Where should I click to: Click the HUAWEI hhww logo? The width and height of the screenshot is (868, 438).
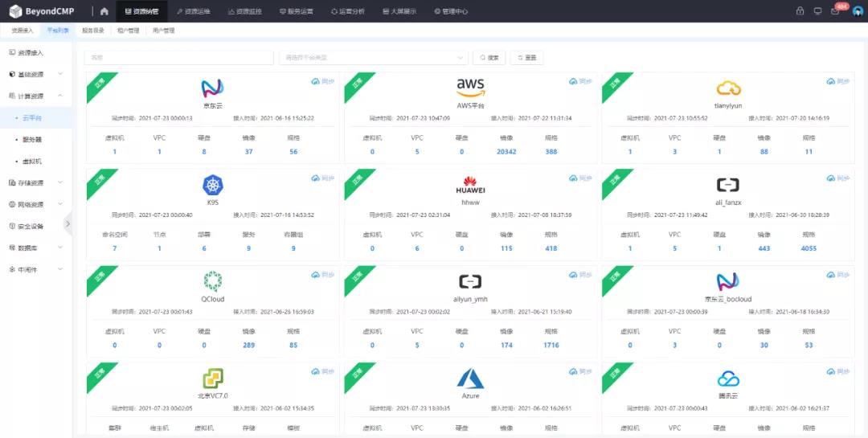click(x=470, y=185)
